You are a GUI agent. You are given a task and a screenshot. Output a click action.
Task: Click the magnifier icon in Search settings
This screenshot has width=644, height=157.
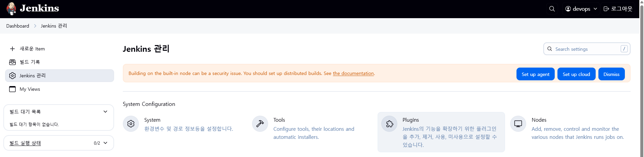[550, 49]
